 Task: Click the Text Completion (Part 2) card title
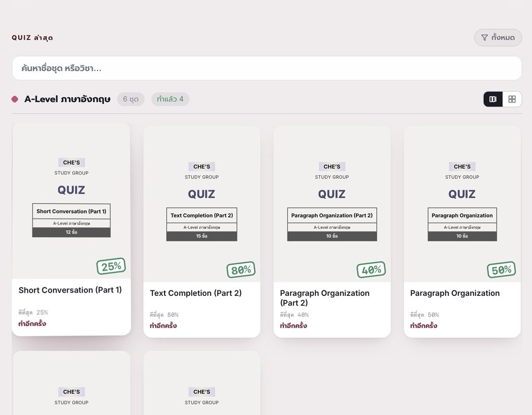pyautogui.click(x=196, y=293)
